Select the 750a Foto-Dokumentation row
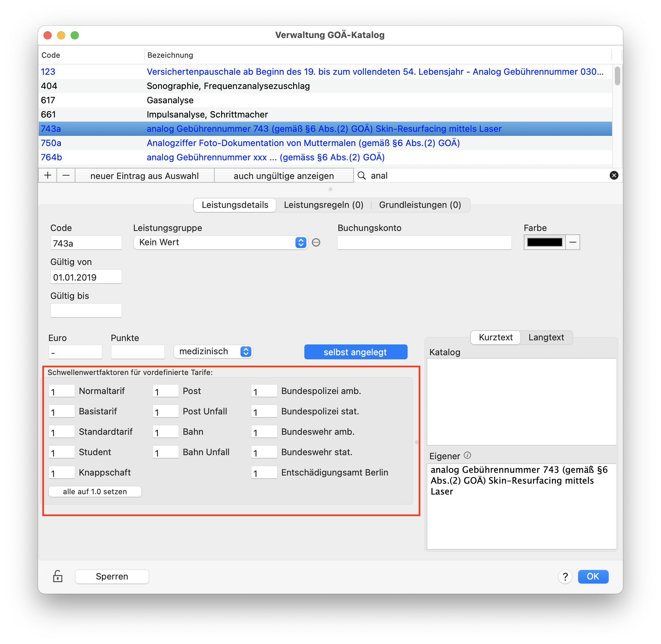Viewport: 661px width, 644px height. [325, 143]
